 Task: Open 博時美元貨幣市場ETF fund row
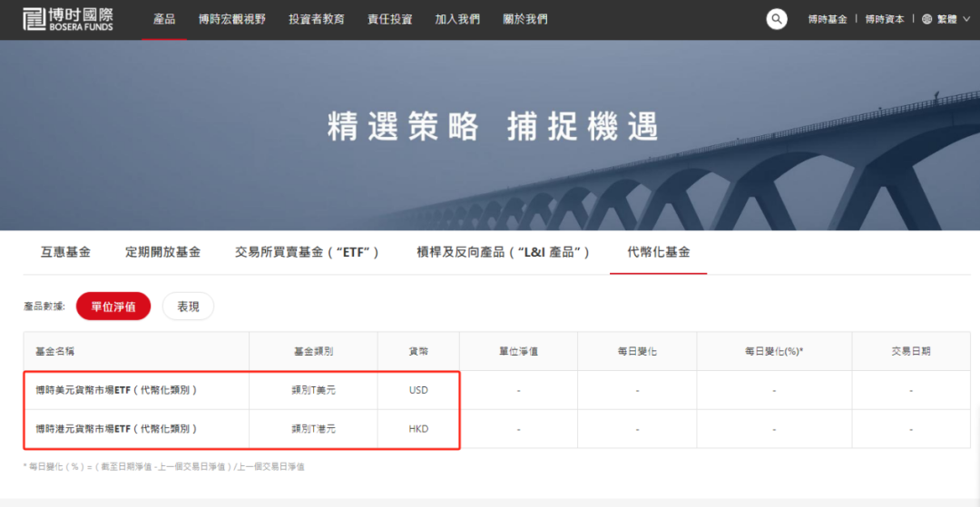click(x=116, y=390)
